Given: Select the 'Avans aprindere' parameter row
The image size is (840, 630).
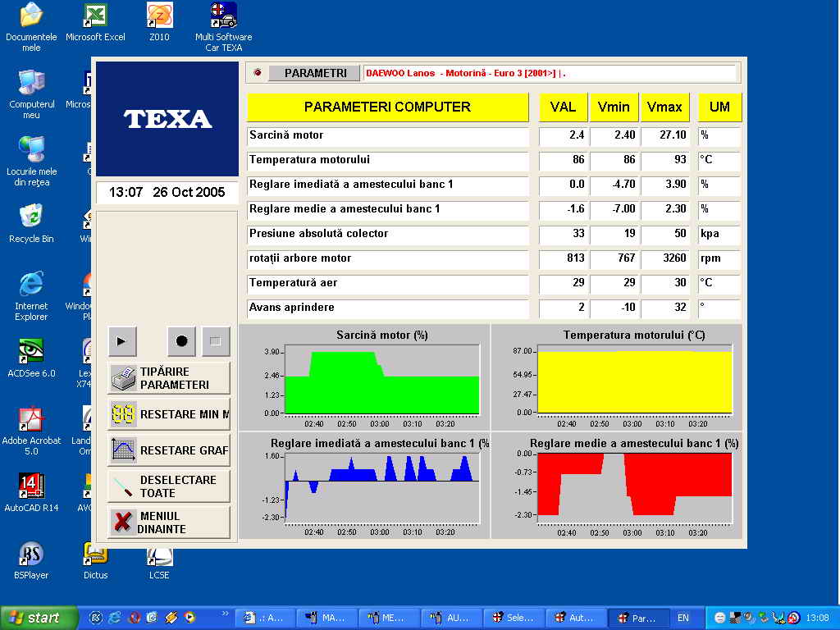Looking at the screenshot, I should [388, 308].
